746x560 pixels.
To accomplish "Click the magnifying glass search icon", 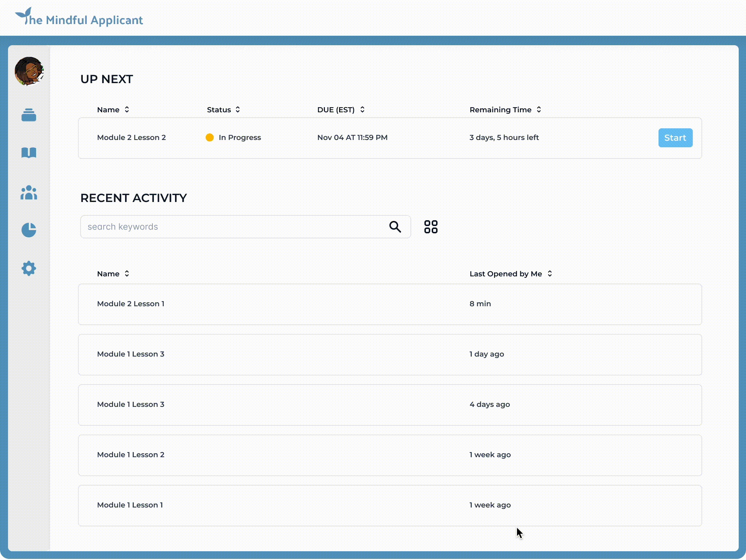I will (395, 227).
